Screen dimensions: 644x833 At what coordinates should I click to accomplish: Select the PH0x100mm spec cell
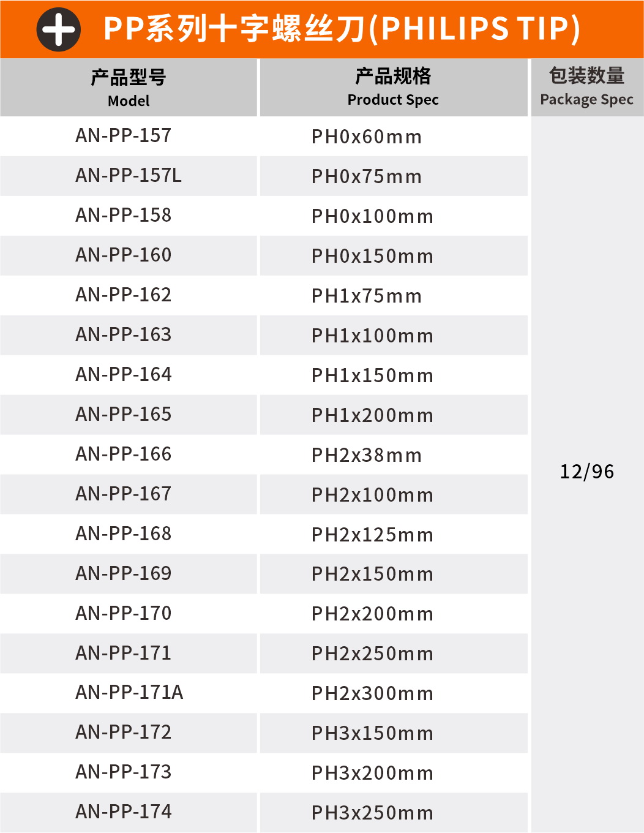click(x=372, y=216)
